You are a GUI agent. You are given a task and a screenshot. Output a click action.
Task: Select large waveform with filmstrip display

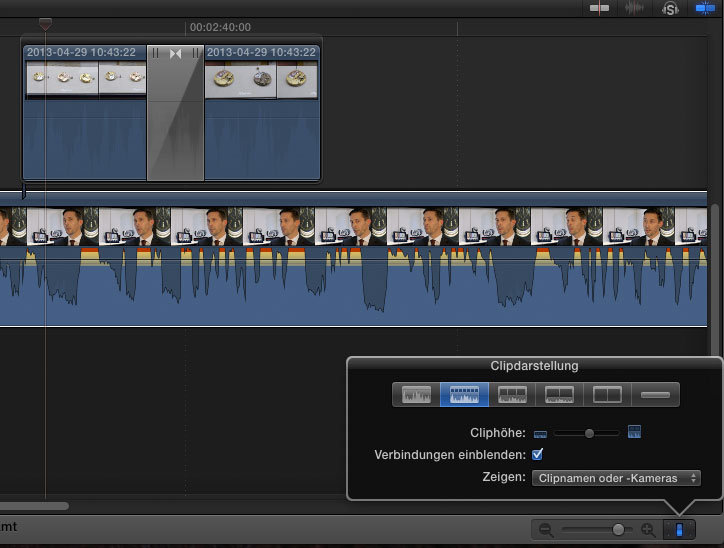pos(464,395)
